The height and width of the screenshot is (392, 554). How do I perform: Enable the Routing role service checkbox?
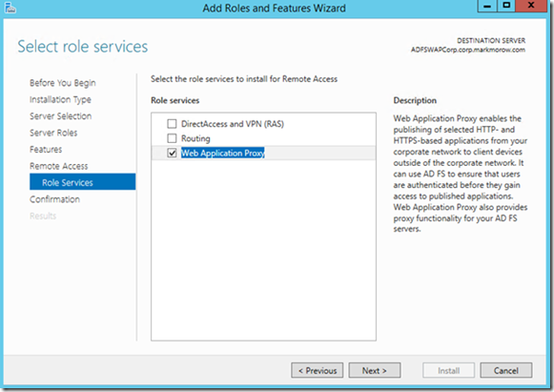coord(172,138)
